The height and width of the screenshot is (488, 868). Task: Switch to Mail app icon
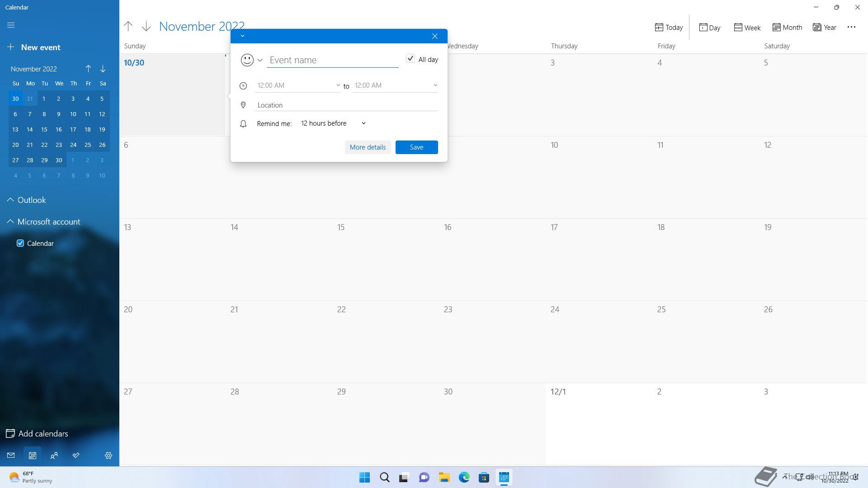coord(11,455)
